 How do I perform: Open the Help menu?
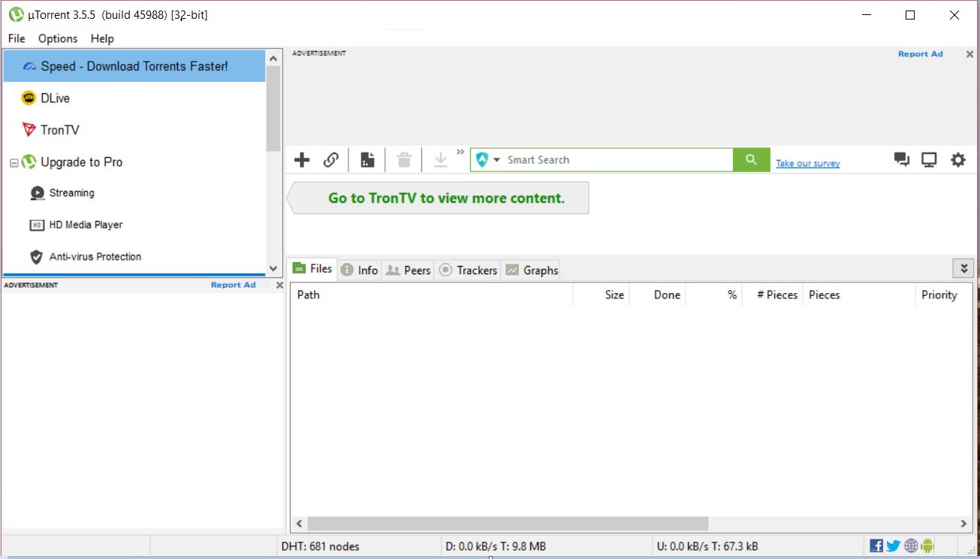pyautogui.click(x=102, y=38)
